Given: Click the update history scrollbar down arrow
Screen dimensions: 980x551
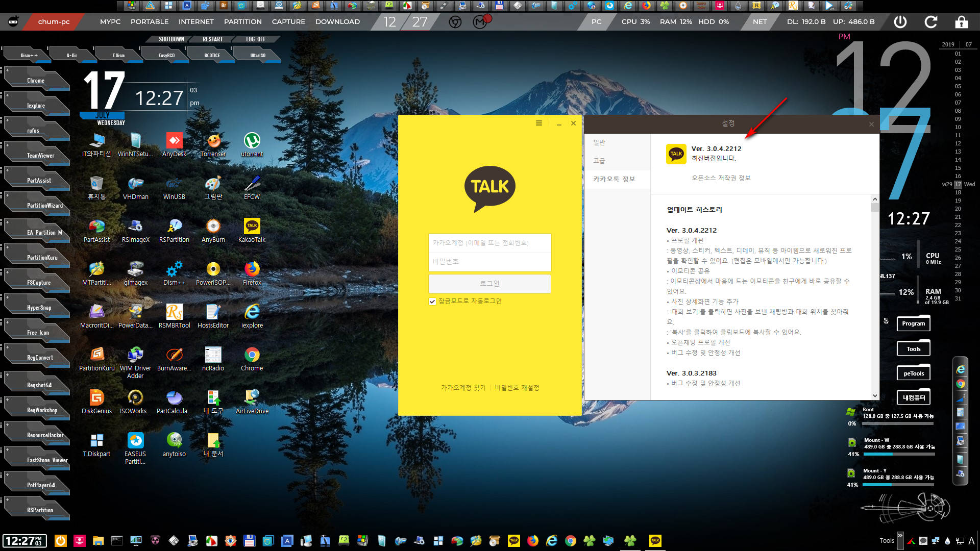Looking at the screenshot, I should tap(875, 395).
